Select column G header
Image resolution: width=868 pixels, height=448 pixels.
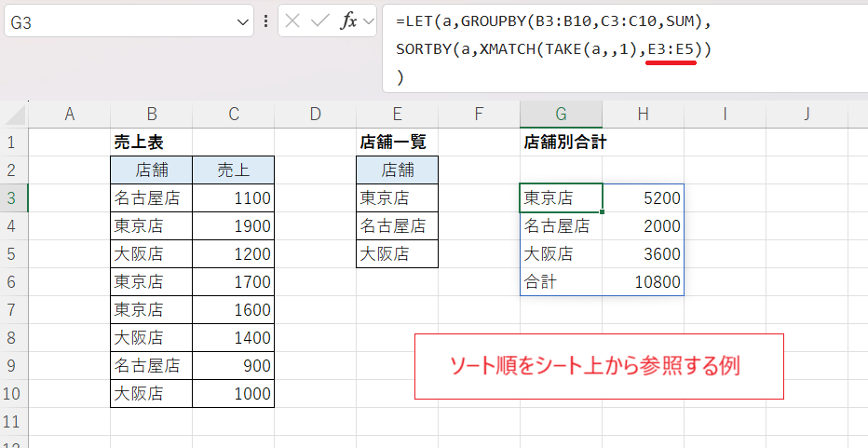562,115
